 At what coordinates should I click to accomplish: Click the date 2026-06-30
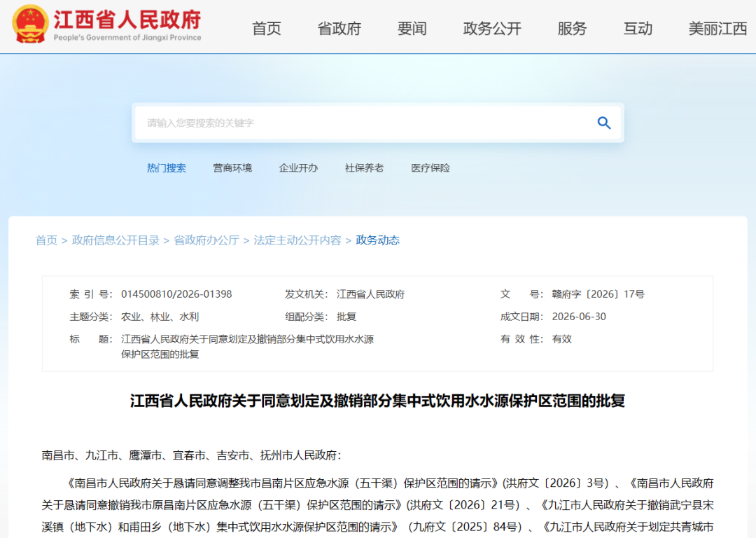pyautogui.click(x=579, y=317)
